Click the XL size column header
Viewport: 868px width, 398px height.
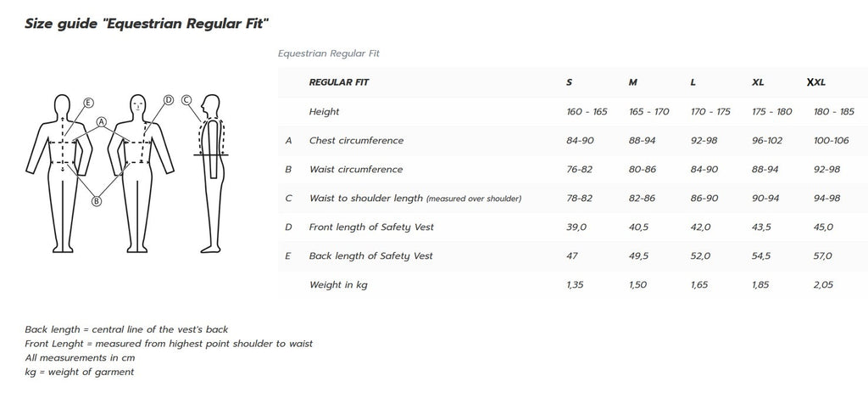758,82
